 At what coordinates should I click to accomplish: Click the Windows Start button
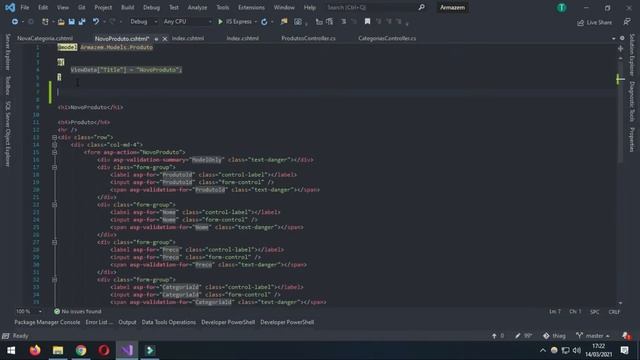[11, 350]
